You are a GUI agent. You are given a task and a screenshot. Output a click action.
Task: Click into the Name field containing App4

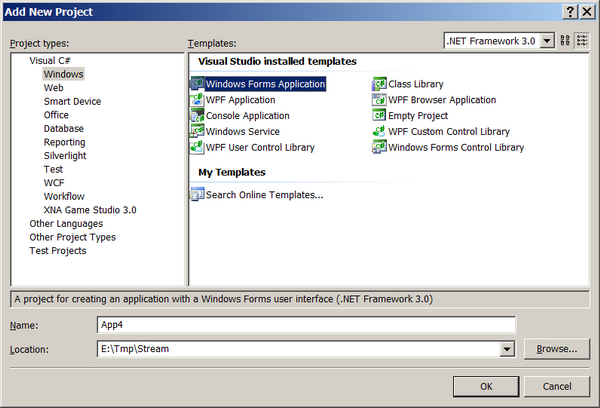[x=306, y=325]
